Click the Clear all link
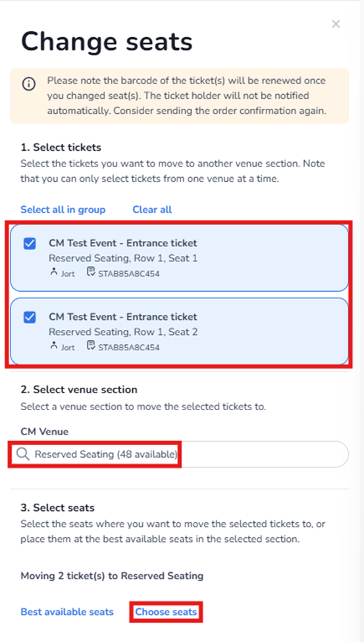This screenshot has width=364, height=642. [x=152, y=209]
